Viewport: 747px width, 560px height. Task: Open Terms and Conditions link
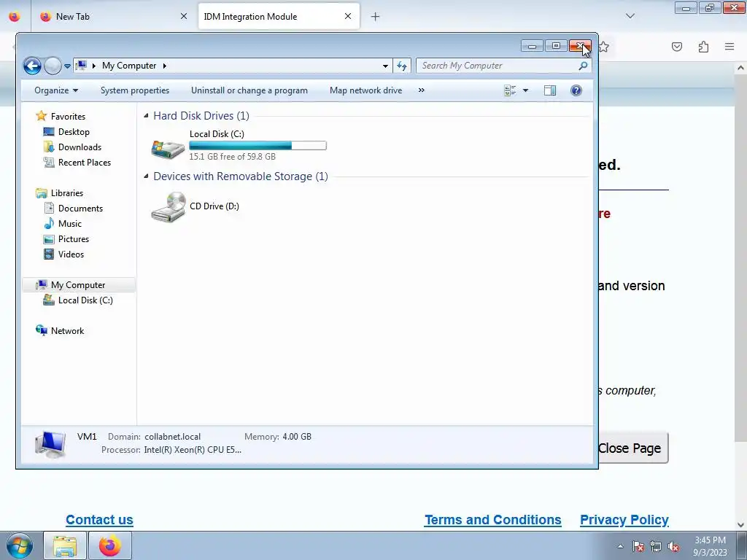pos(492,520)
